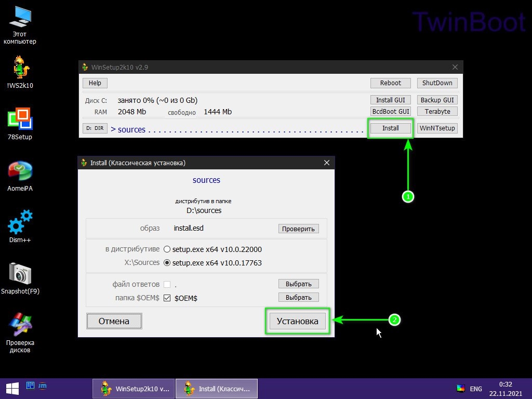Click the WinSetup2k10 title bar app icon
Viewport: 532px width, 399px height.
coord(85,67)
